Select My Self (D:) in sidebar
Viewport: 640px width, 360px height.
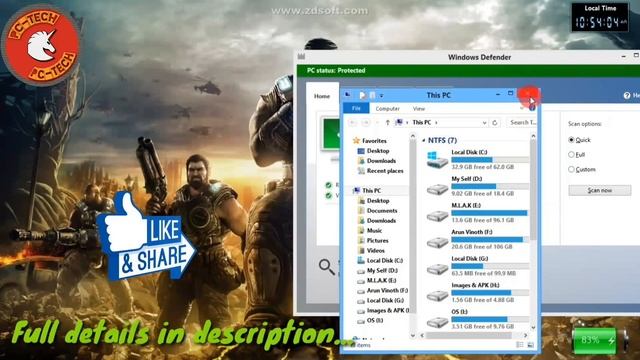[382, 271]
